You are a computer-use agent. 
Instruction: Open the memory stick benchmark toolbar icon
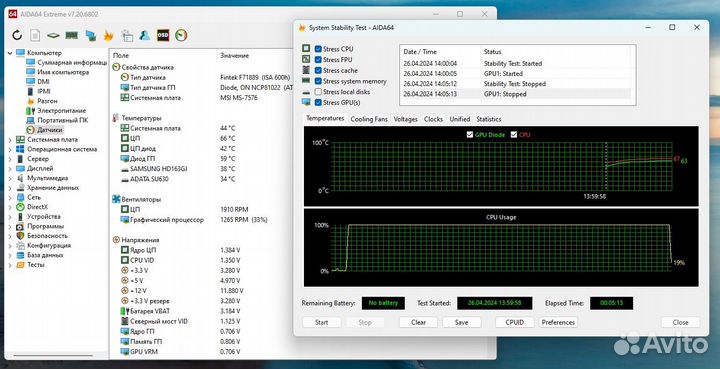(x=72, y=35)
